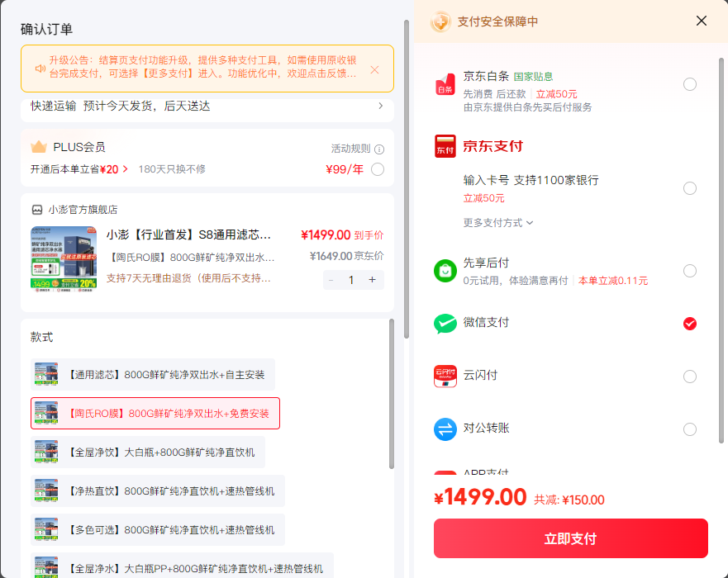Screen dimensions: 728x578
Task: Click the blue 对公转账 transfer icon
Action: 445,429
